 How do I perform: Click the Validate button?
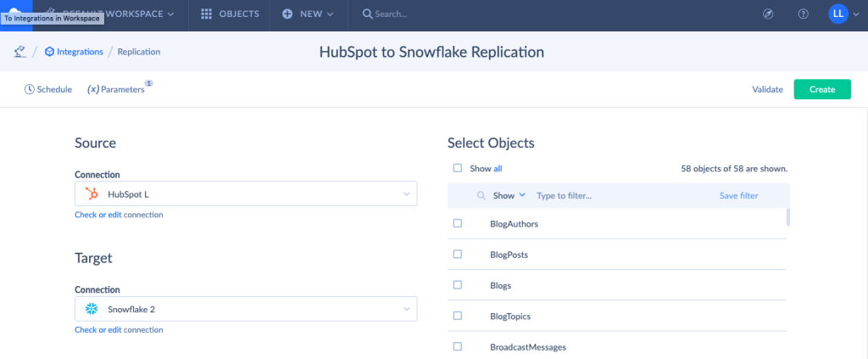point(768,89)
